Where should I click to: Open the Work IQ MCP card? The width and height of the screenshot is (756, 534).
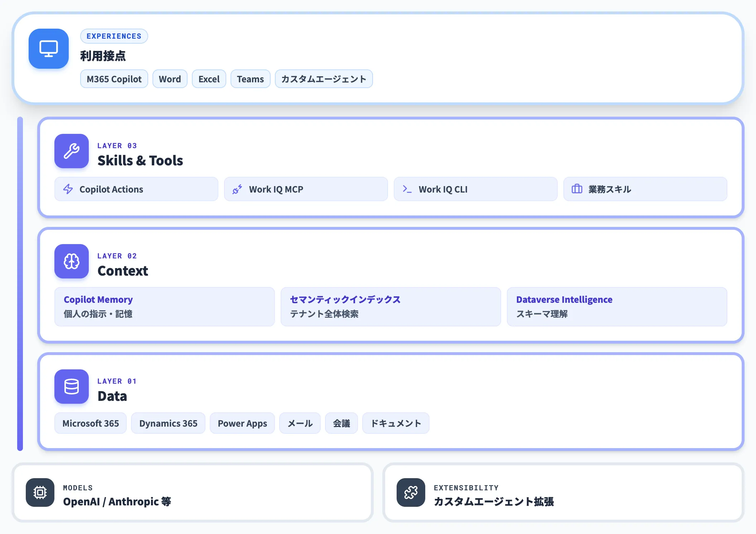(x=306, y=189)
